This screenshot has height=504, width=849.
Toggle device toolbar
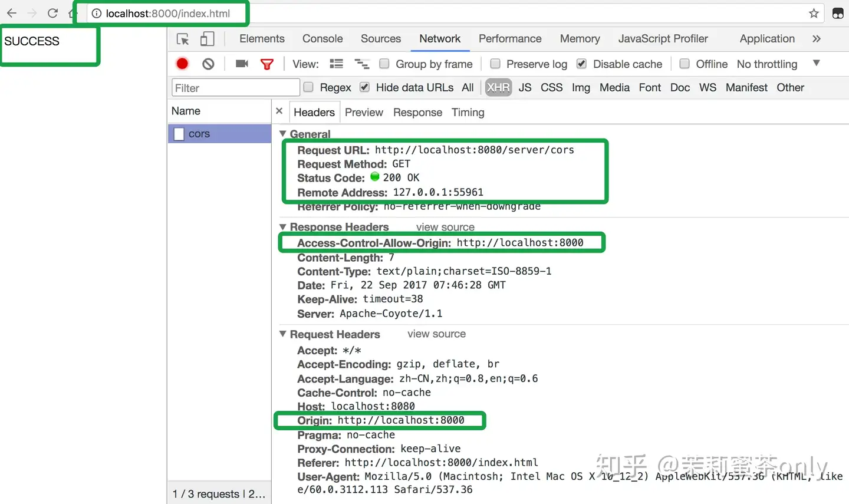(x=207, y=39)
